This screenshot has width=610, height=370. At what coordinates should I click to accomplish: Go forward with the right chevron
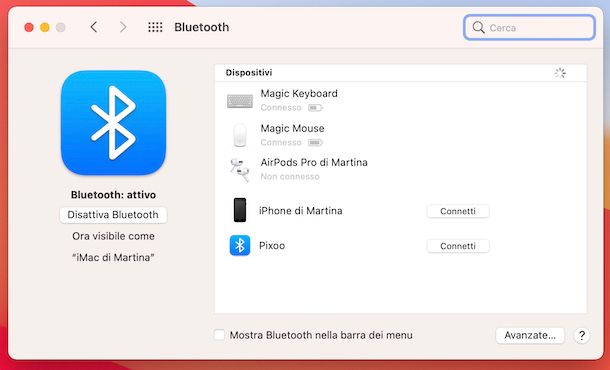tap(123, 27)
